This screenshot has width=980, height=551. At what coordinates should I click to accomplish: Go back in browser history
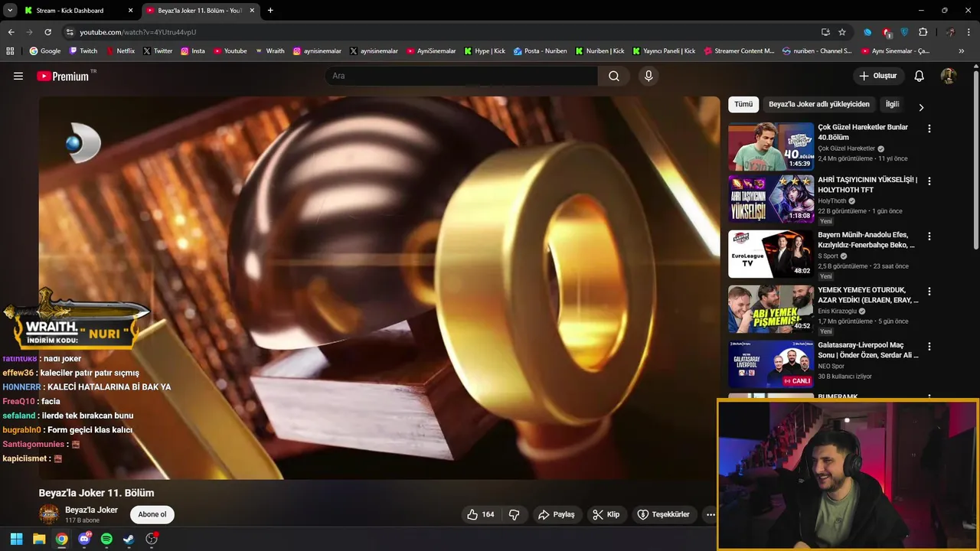coord(11,32)
